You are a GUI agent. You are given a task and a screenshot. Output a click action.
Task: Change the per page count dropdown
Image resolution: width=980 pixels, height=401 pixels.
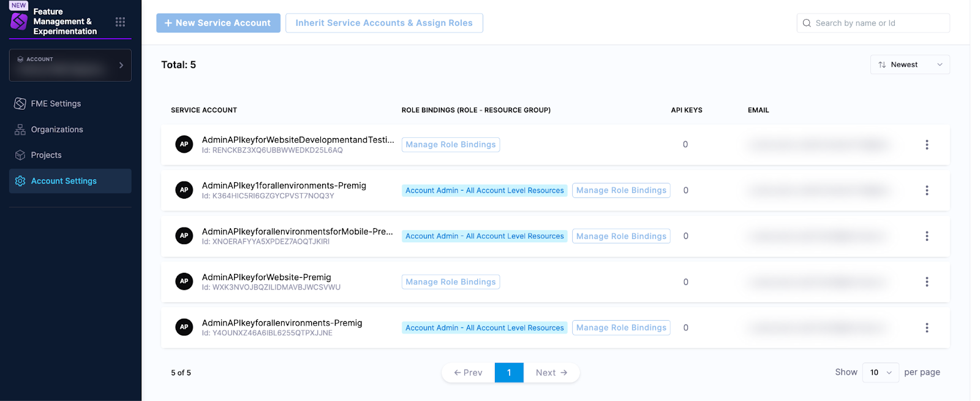tap(880, 372)
